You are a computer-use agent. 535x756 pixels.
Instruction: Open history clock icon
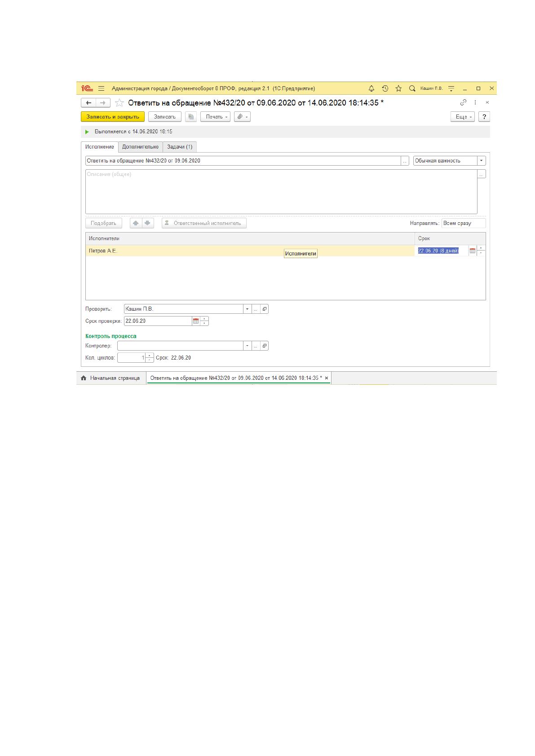point(385,88)
